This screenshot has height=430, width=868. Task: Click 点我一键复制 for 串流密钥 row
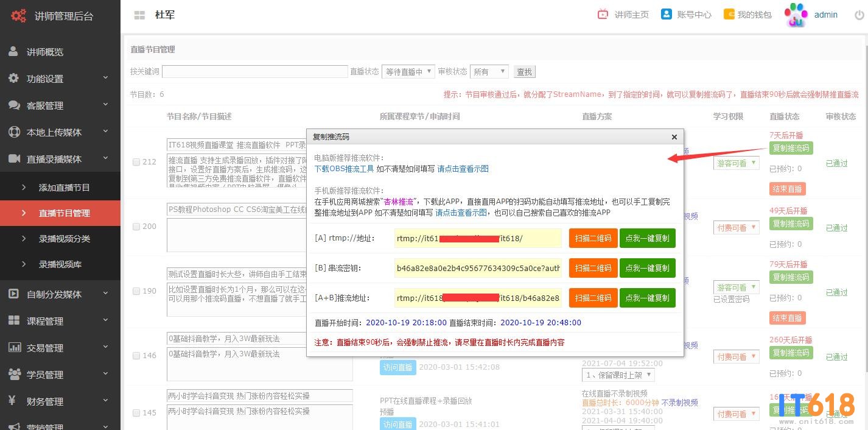coord(648,268)
